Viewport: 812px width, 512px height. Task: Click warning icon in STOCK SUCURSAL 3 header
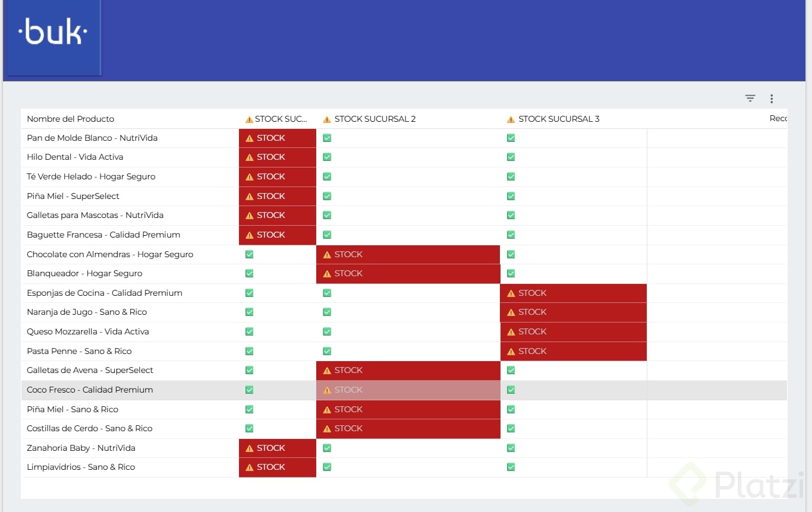tap(511, 119)
